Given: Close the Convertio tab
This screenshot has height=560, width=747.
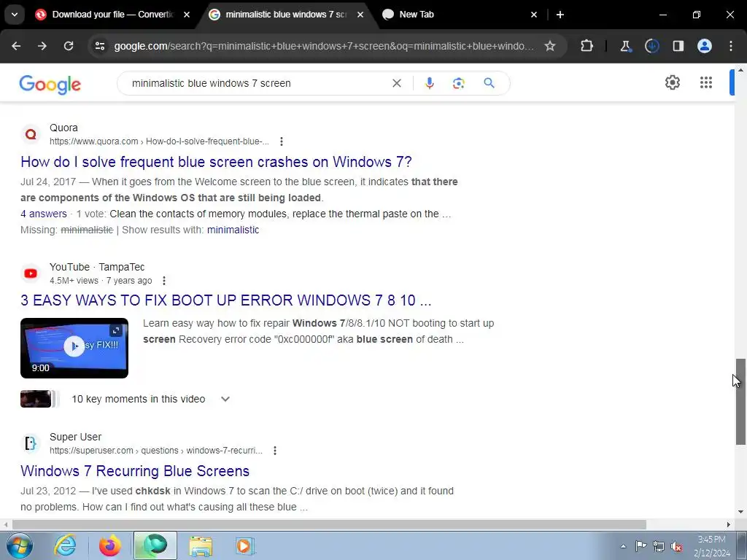Looking at the screenshot, I should click(x=187, y=15).
